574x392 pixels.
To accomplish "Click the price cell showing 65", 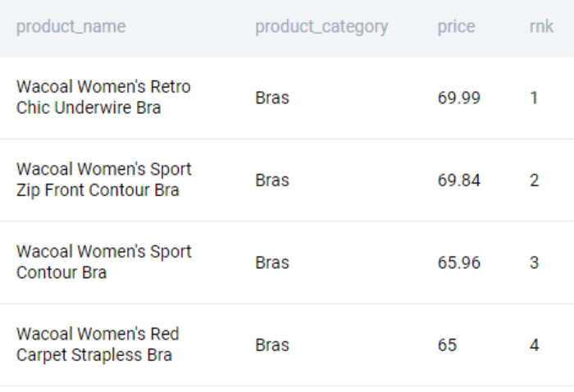I will point(447,345).
